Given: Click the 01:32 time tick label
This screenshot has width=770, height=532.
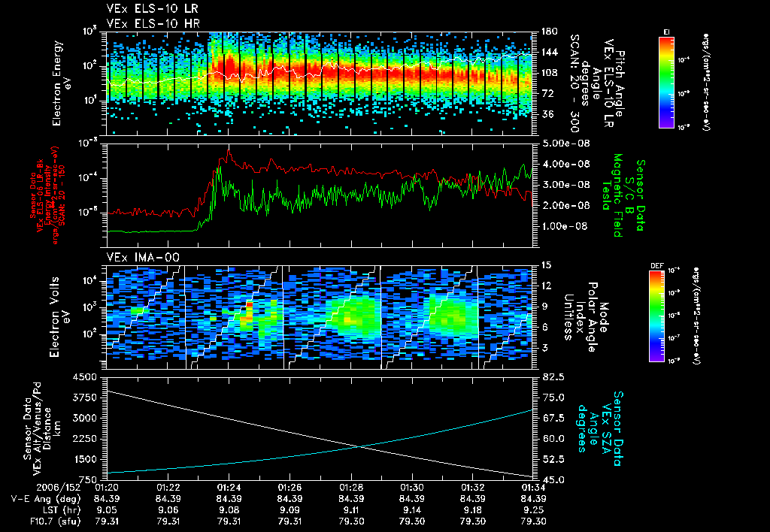Looking at the screenshot, I should coord(472,488).
